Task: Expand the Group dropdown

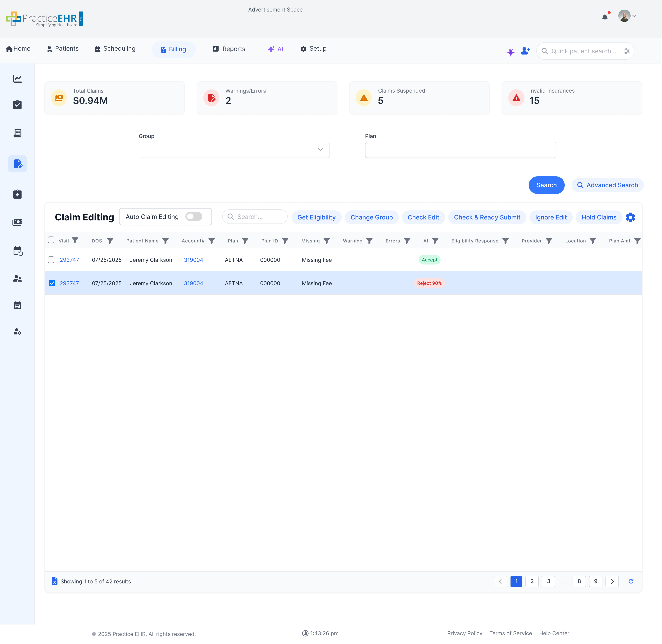Action: 234,149
